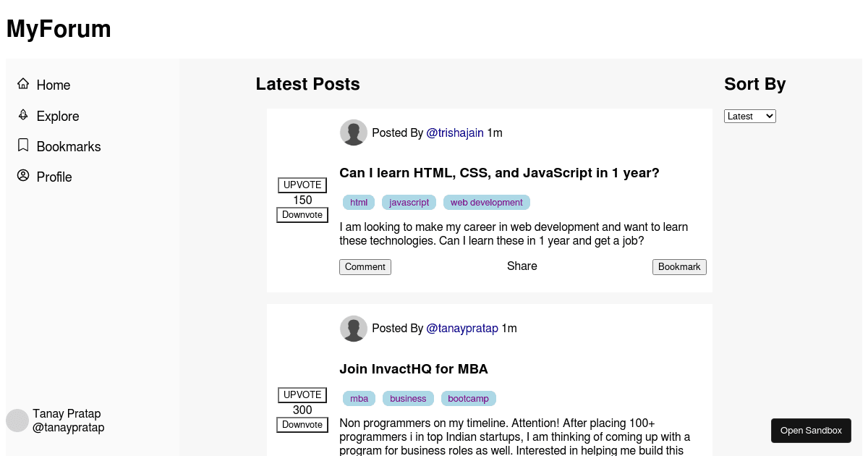Bookmark the HTML, CSS, JavaScript post
This screenshot has width=868, height=456.
679,267
